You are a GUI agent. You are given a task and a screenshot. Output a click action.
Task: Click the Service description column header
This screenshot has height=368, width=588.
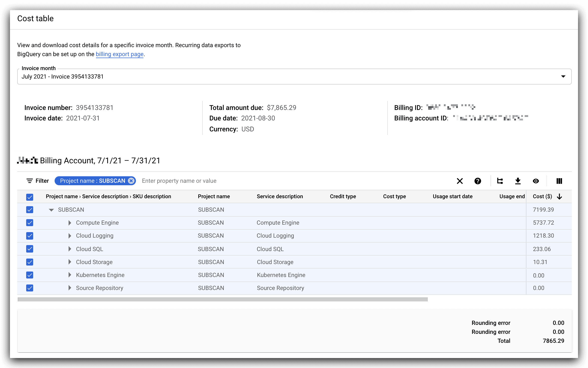(280, 196)
